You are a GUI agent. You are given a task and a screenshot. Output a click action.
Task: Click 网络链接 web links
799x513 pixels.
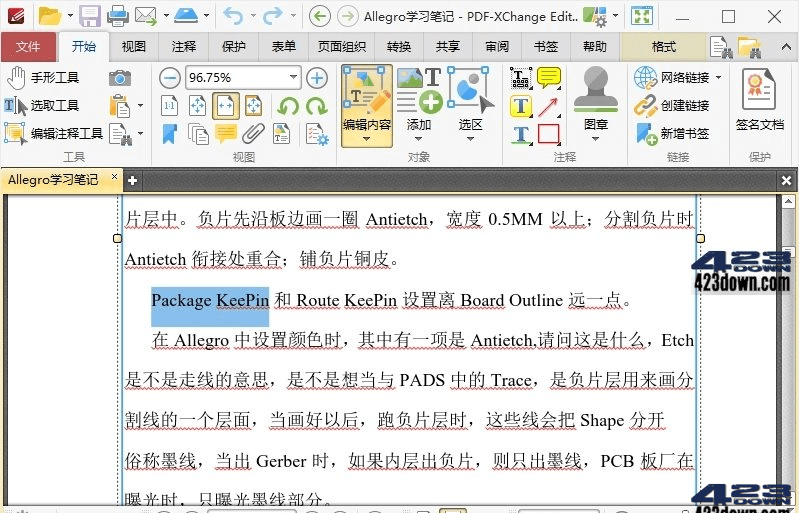pos(672,77)
